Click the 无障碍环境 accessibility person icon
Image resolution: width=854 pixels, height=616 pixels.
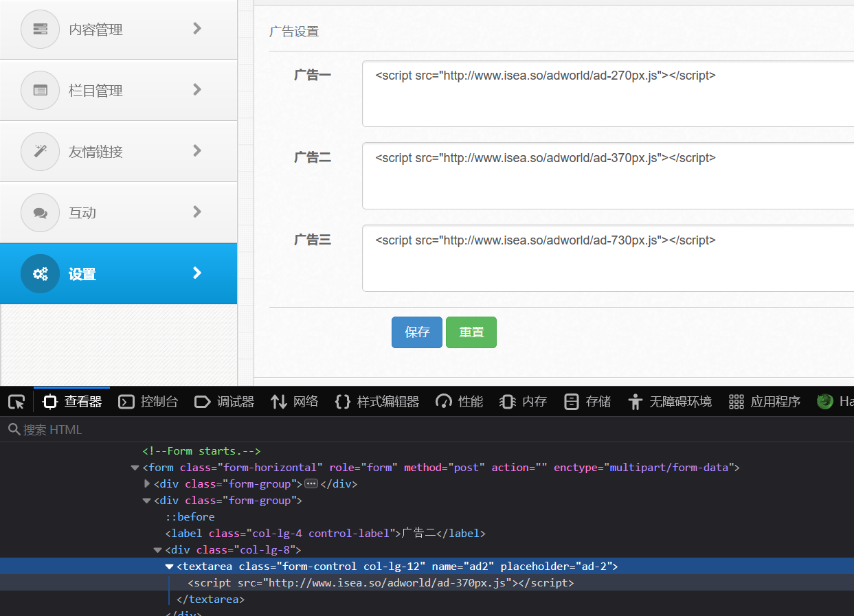pos(635,402)
